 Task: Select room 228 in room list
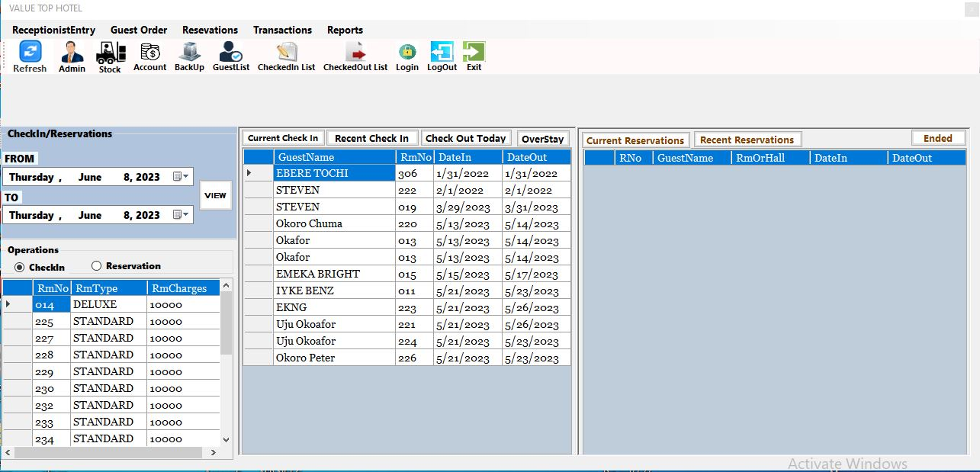pyautogui.click(x=111, y=355)
